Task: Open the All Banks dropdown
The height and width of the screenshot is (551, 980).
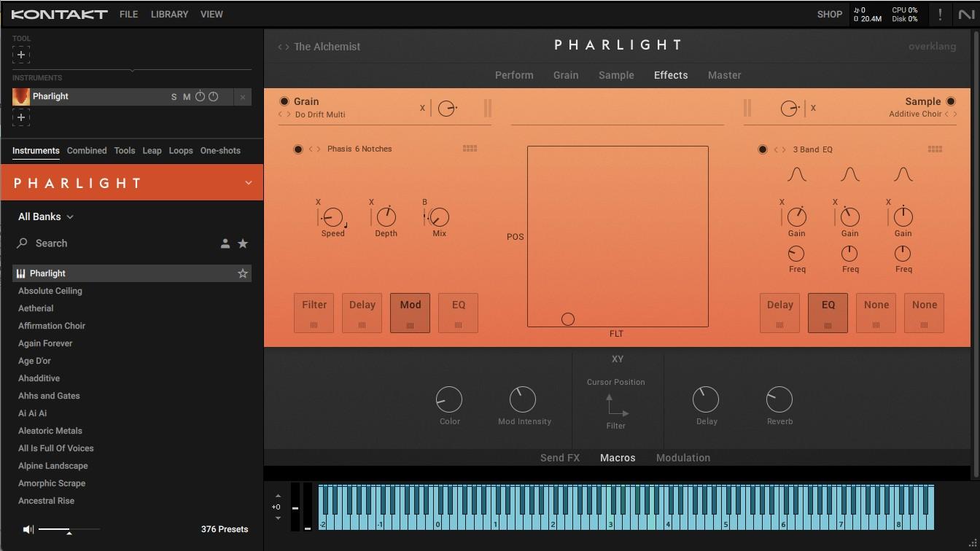Action: point(45,216)
